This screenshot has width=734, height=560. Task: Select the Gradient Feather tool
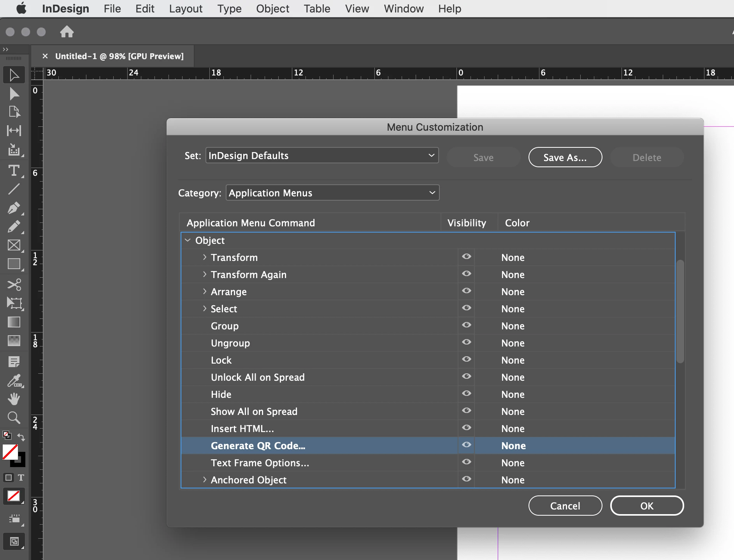point(14,341)
